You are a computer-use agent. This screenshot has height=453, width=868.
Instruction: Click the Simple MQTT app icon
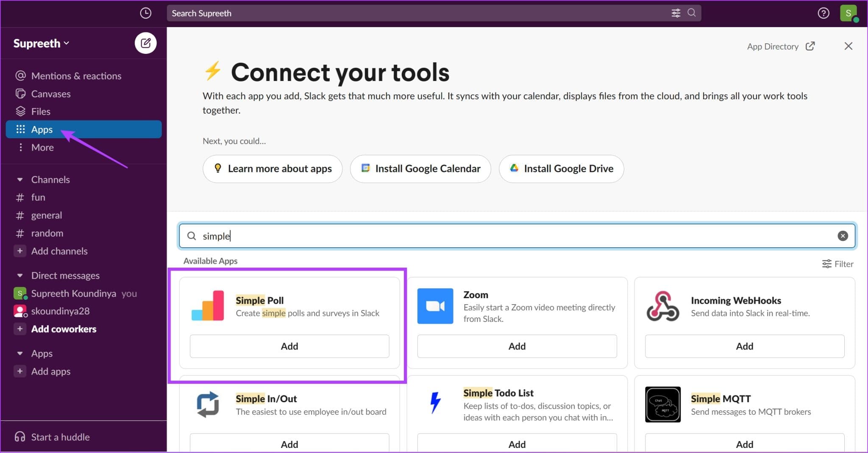(x=663, y=404)
